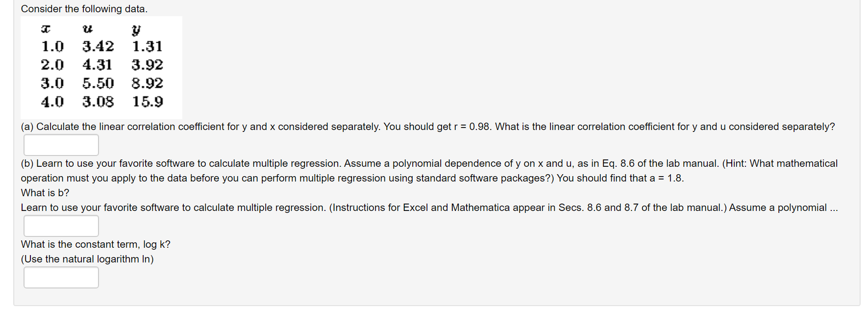
Task: Click the natural logarithm ln instruction text
Action: pos(87,259)
